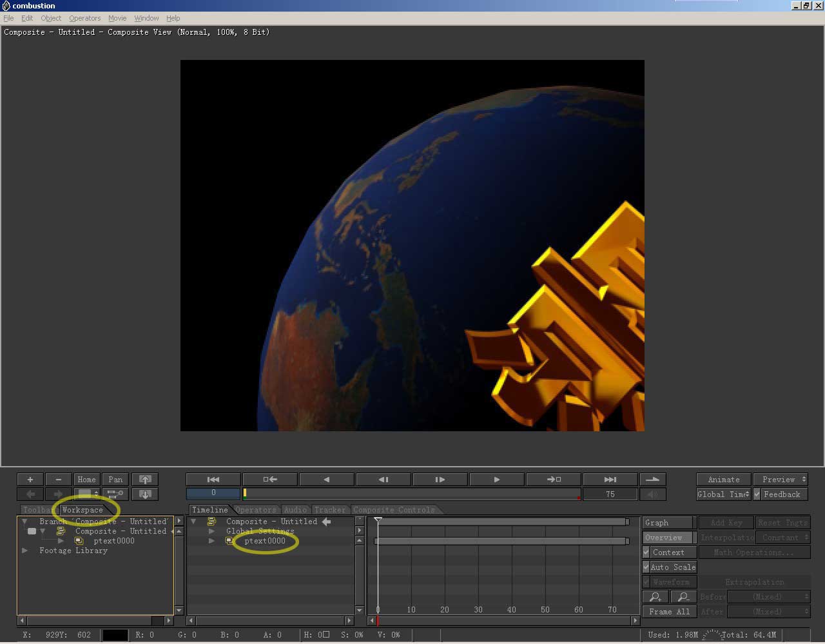The height and width of the screenshot is (644, 825).
Task: Switch to the Composite Controls tab
Action: tap(394, 510)
